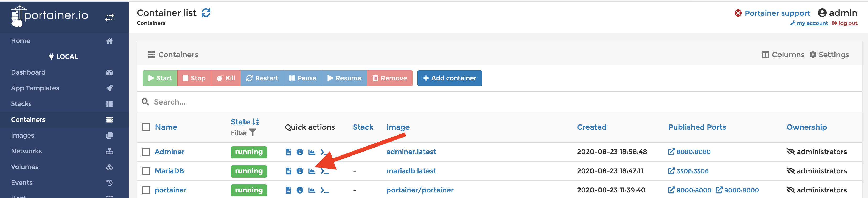Click the Images copy icon in sidebar
Screen dimensions: 868x198
[x=110, y=136]
